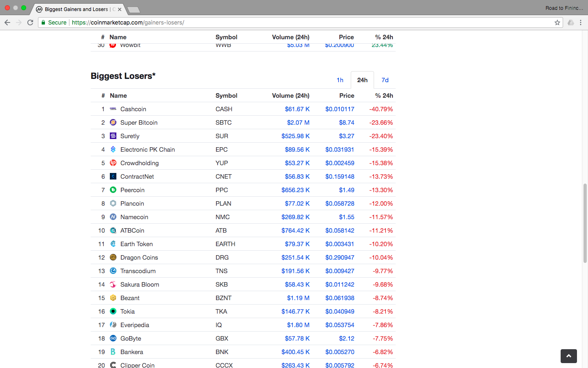Image resolution: width=588 pixels, height=368 pixels.
Task: Click the Suretly purple logo icon
Action: [113, 136]
